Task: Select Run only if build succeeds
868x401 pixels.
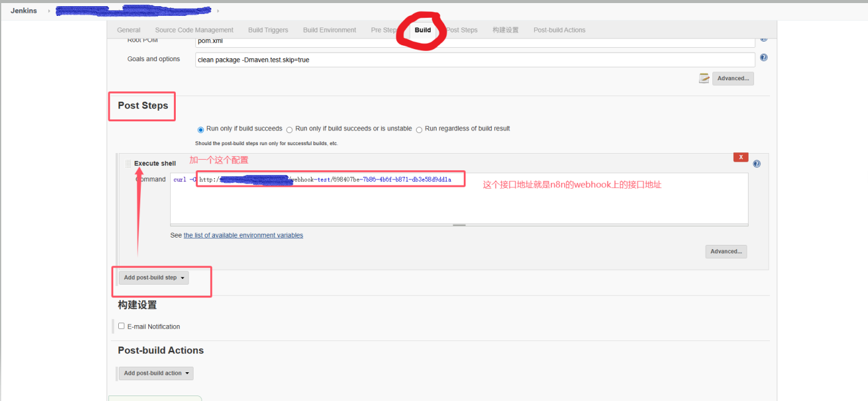Action: point(200,129)
